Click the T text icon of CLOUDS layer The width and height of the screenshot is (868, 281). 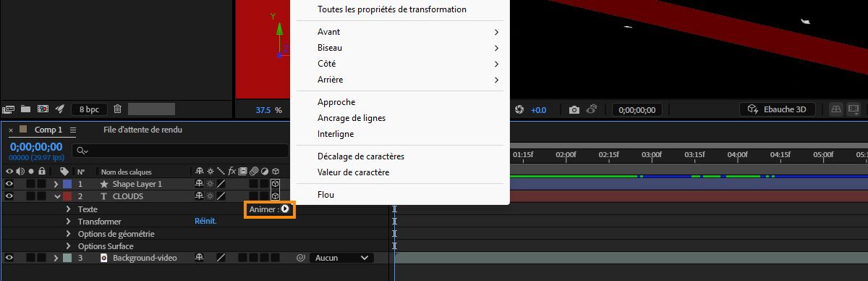104,196
